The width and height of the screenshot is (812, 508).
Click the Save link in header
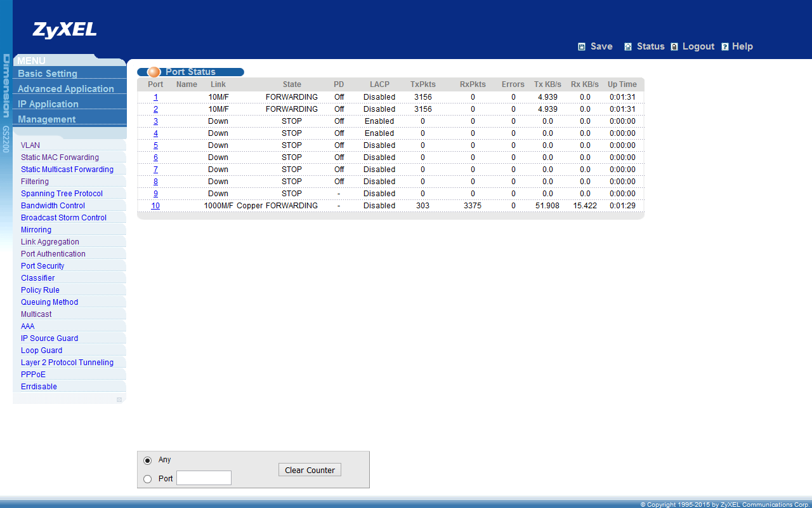coord(601,46)
